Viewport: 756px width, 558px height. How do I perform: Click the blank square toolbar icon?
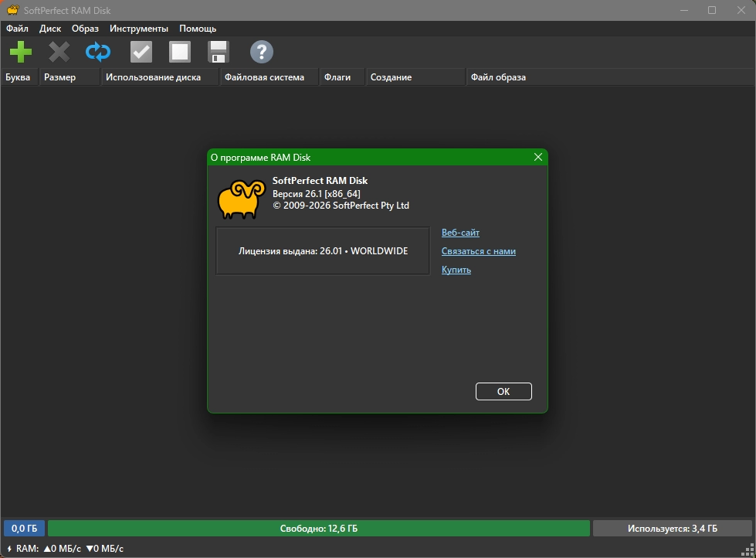pos(180,52)
